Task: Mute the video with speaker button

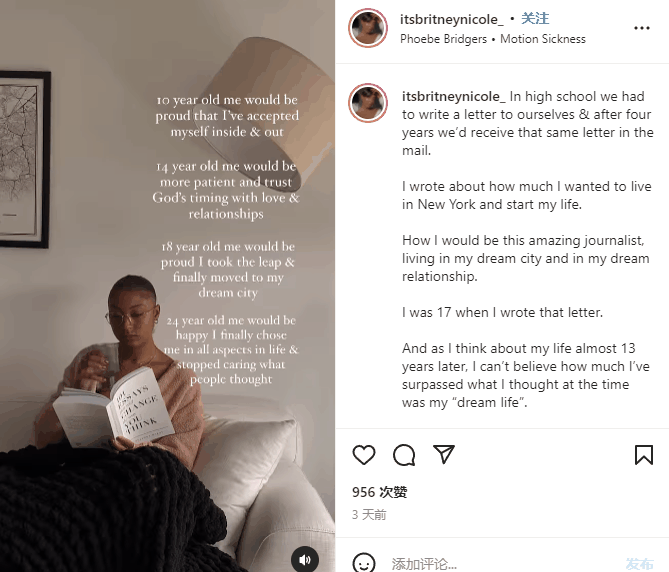Action: (x=305, y=560)
